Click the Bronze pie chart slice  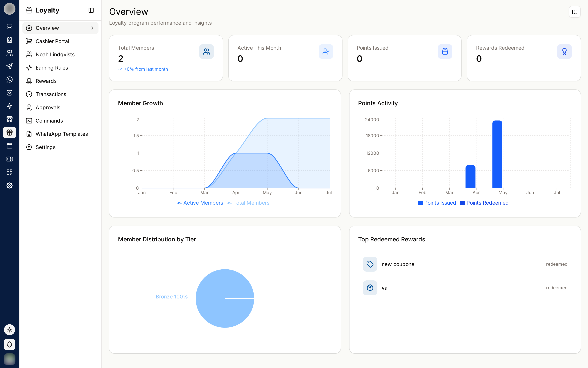225,298
